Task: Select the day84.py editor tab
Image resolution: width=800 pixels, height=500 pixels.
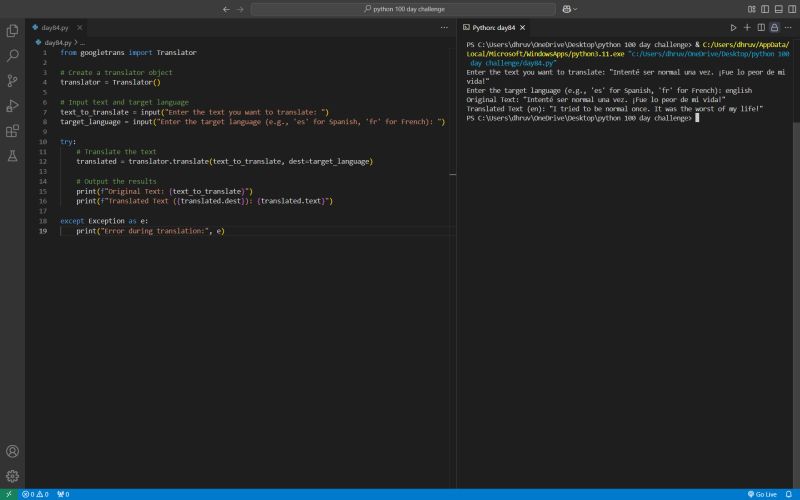Action: 54,28
